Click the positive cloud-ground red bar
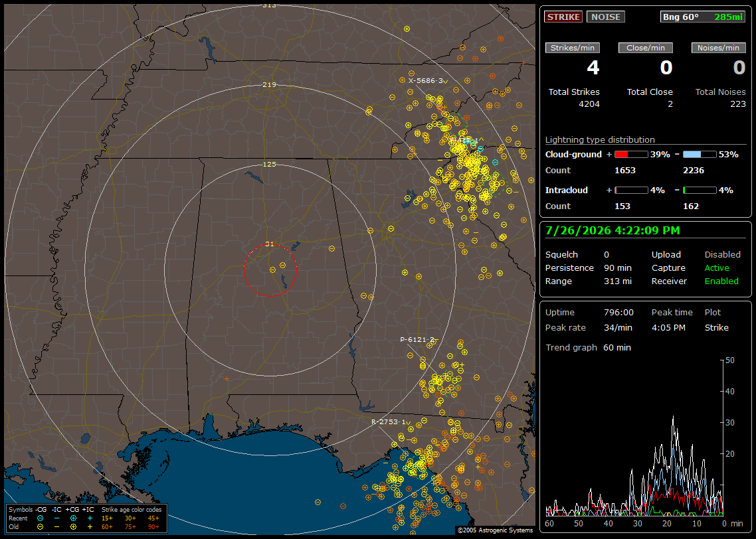This screenshot has height=539, width=756. tap(630, 155)
